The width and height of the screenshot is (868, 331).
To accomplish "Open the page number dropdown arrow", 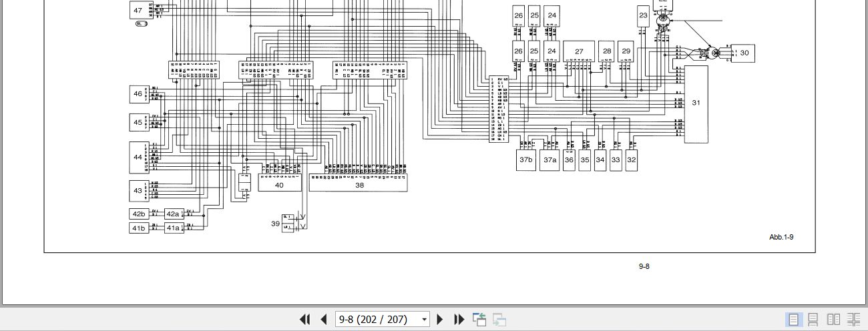I will click(424, 320).
